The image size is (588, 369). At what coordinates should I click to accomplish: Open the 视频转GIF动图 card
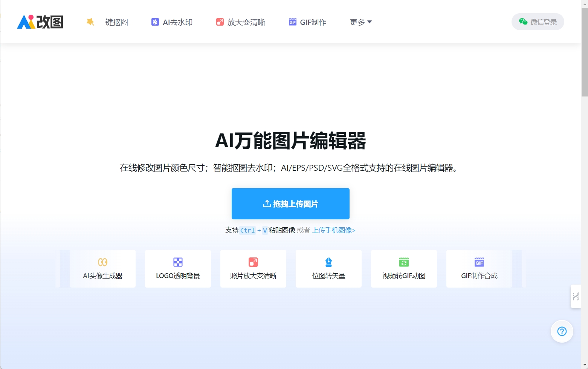(404, 269)
